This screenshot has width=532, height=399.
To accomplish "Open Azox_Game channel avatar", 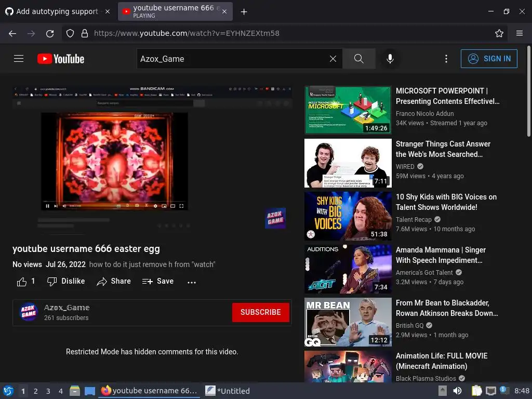I will pyautogui.click(x=29, y=312).
